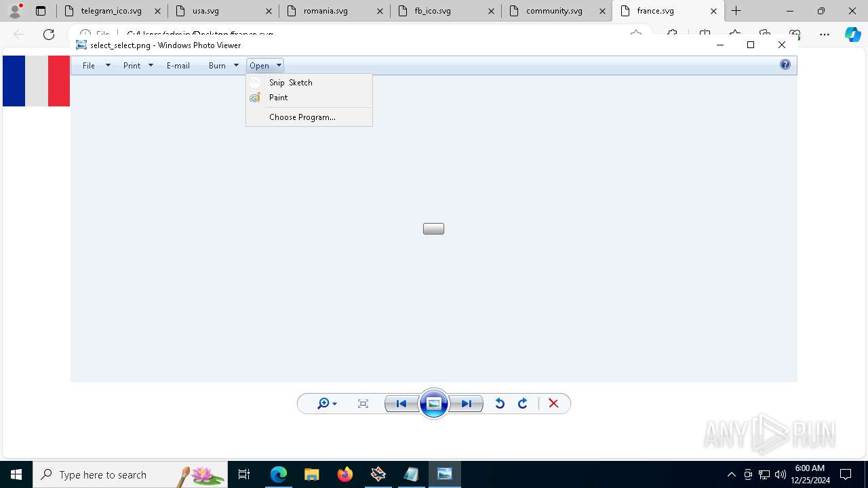Image resolution: width=868 pixels, height=488 pixels.
Task: Open the Photo Viewer taskbar icon
Action: [445, 474]
